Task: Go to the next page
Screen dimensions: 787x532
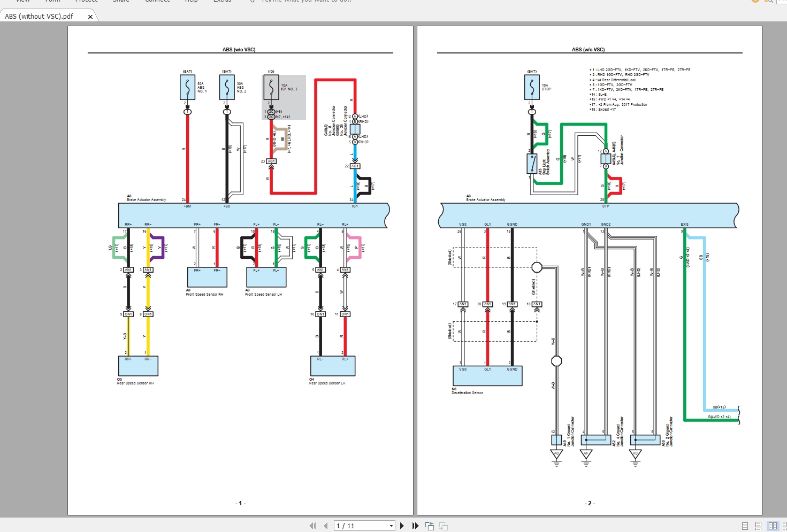Action: pyautogui.click(x=402, y=526)
